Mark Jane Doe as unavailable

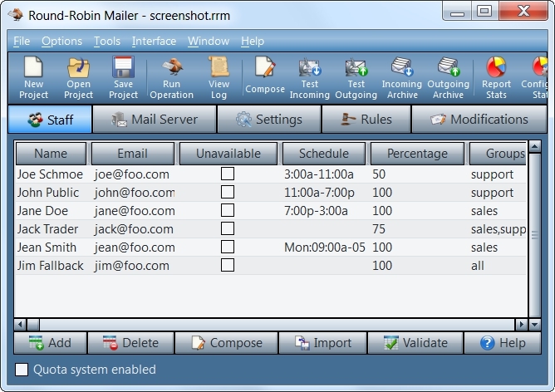click(228, 210)
